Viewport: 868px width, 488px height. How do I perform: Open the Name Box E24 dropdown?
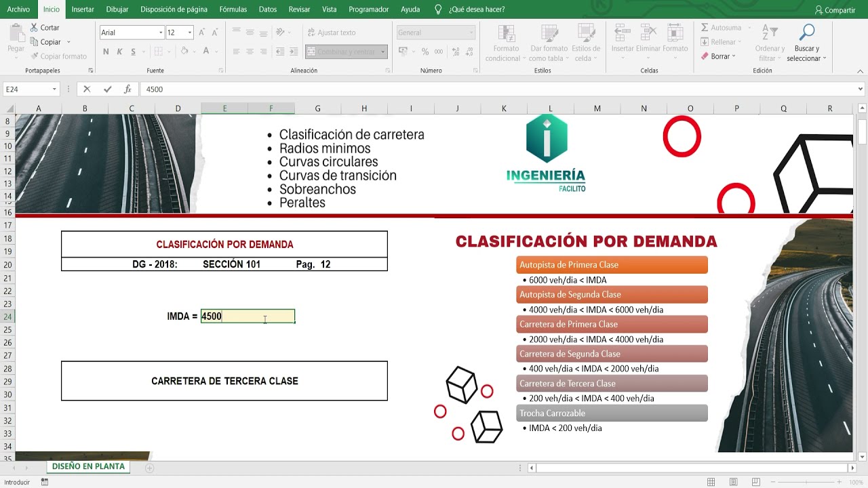point(54,89)
